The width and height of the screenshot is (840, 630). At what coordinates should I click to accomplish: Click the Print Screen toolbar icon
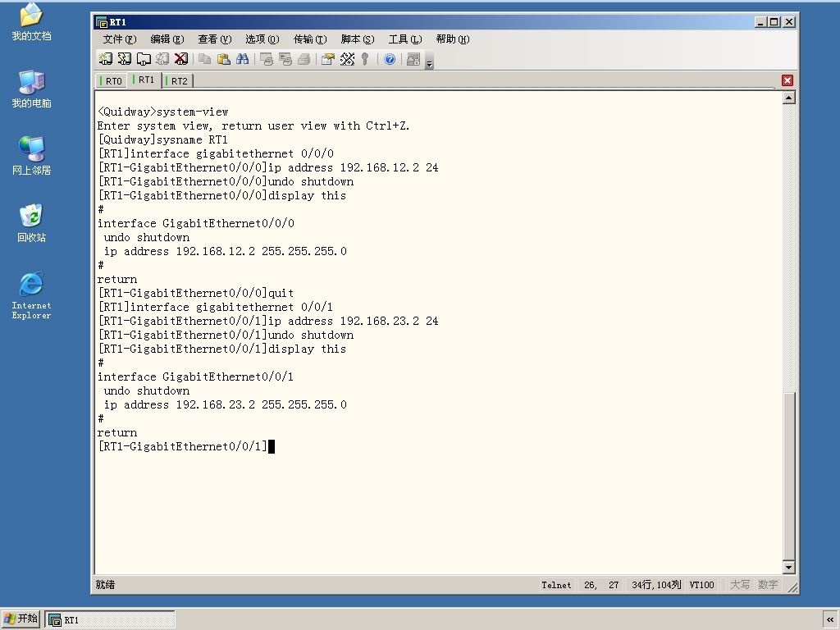point(267,59)
